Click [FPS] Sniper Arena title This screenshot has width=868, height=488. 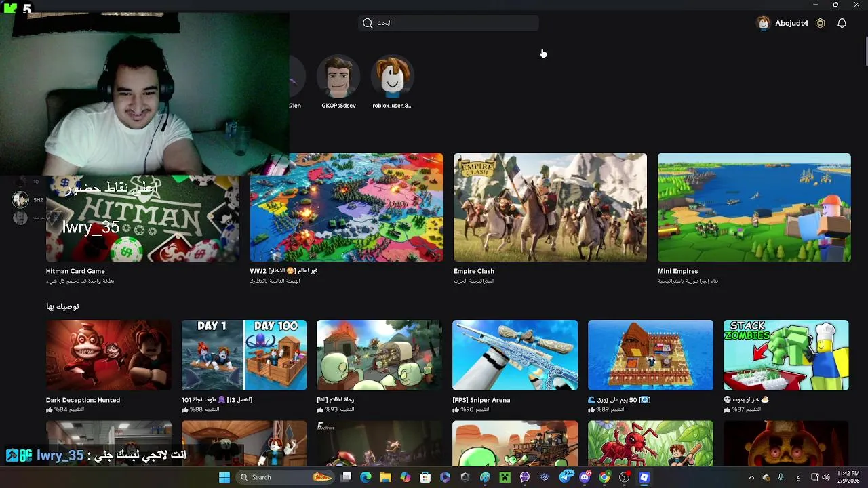click(x=481, y=400)
